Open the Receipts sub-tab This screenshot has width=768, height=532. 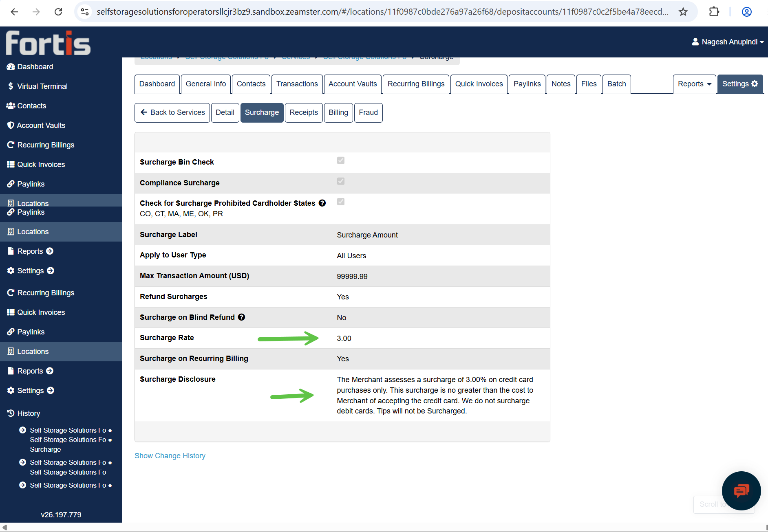point(304,112)
